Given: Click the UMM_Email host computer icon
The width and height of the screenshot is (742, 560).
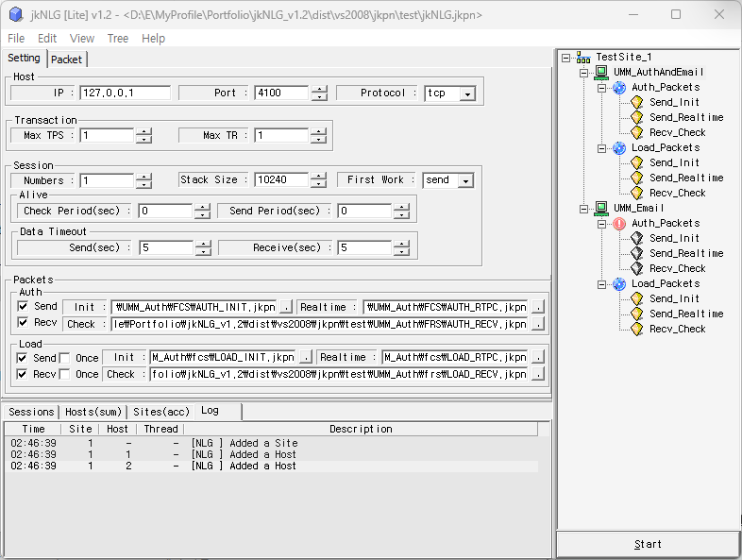Looking at the screenshot, I should pos(600,208).
